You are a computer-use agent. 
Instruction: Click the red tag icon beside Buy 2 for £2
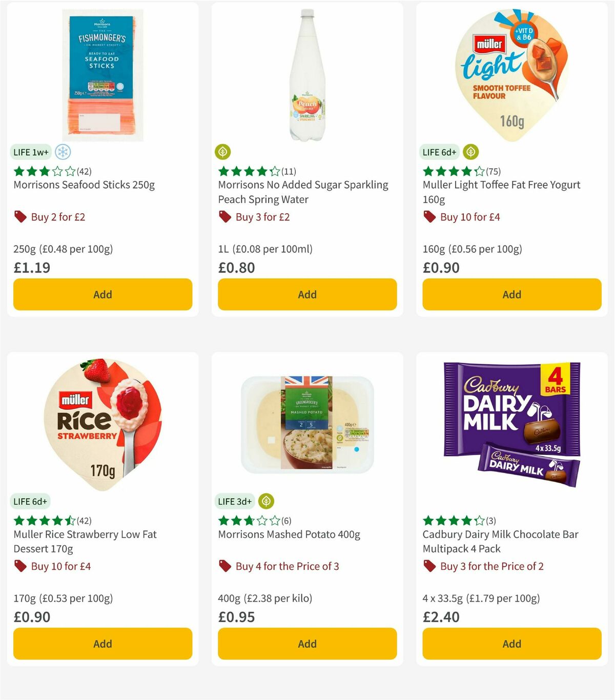click(19, 217)
